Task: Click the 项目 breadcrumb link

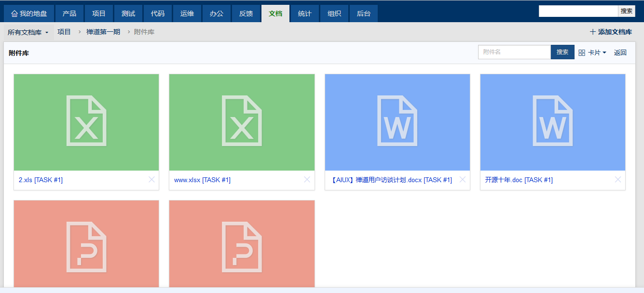Action: 64,32
